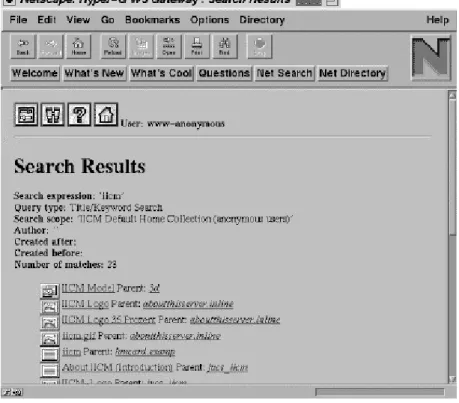Click the Net Directory button
The width and height of the screenshot is (459, 403).
352,73
